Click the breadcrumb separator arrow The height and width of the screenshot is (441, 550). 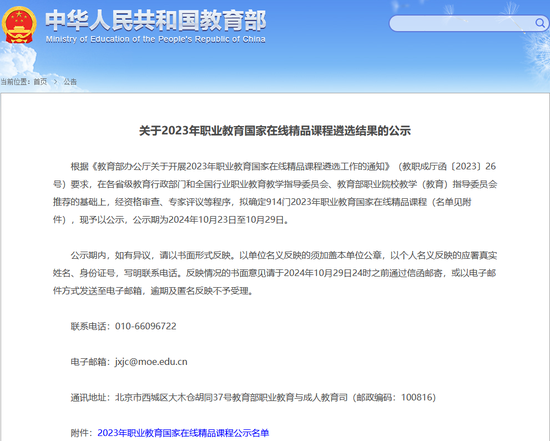[55, 82]
